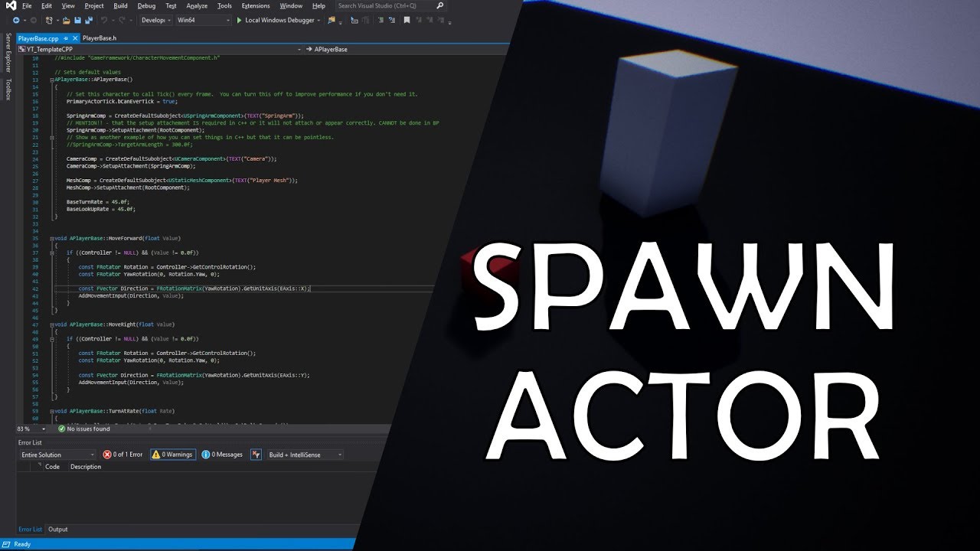Open the YT_TemplateCPP project scope dropdown
Image resolution: width=980 pixels, height=551 pixels.
[x=160, y=49]
